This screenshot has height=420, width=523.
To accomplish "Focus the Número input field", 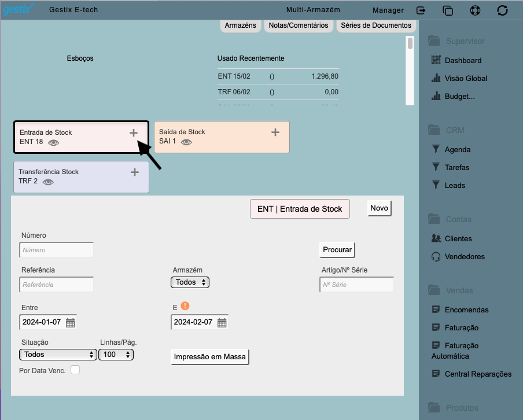I will coord(56,250).
